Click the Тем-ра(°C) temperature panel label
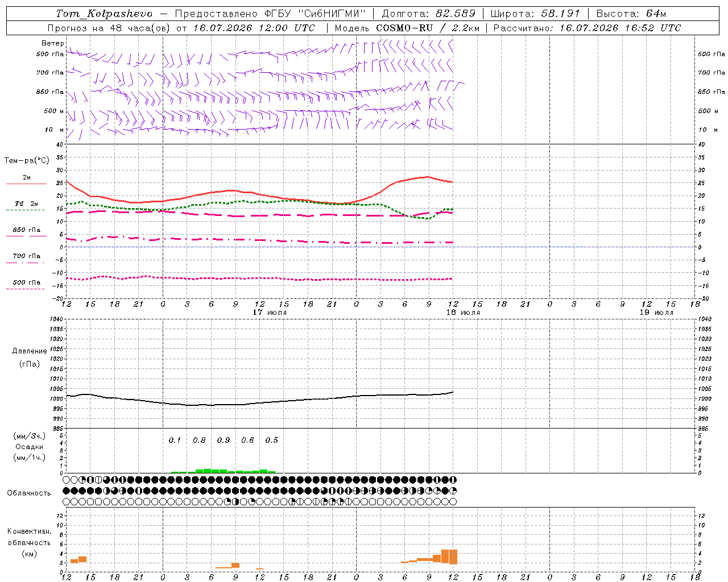Screen dimensions: 728x582 coord(27,161)
